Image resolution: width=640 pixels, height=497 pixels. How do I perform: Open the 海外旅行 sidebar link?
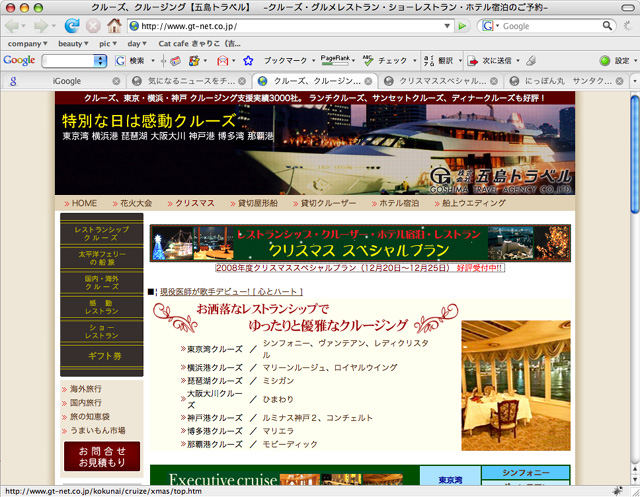[86, 389]
